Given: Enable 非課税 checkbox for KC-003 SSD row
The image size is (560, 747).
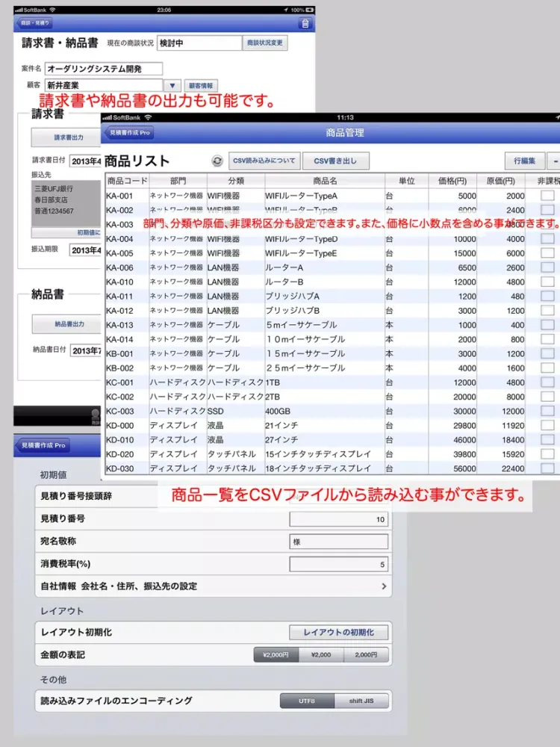Looking at the screenshot, I should coord(547,411).
